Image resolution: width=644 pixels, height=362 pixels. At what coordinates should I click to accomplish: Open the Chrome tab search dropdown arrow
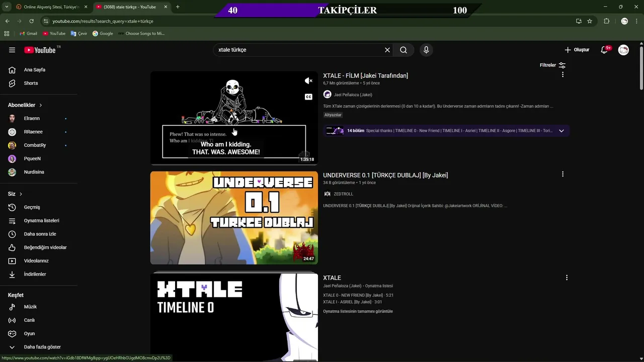(7, 7)
